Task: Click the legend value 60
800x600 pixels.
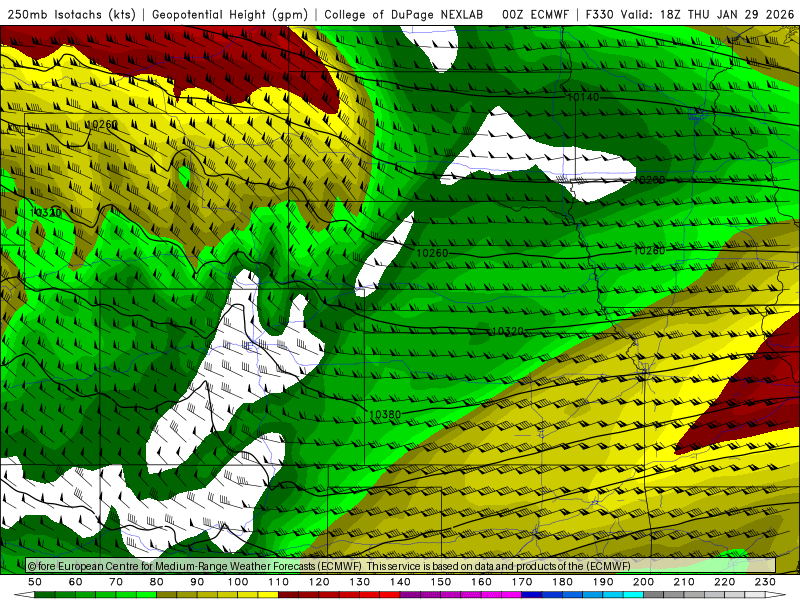Action: (76, 582)
